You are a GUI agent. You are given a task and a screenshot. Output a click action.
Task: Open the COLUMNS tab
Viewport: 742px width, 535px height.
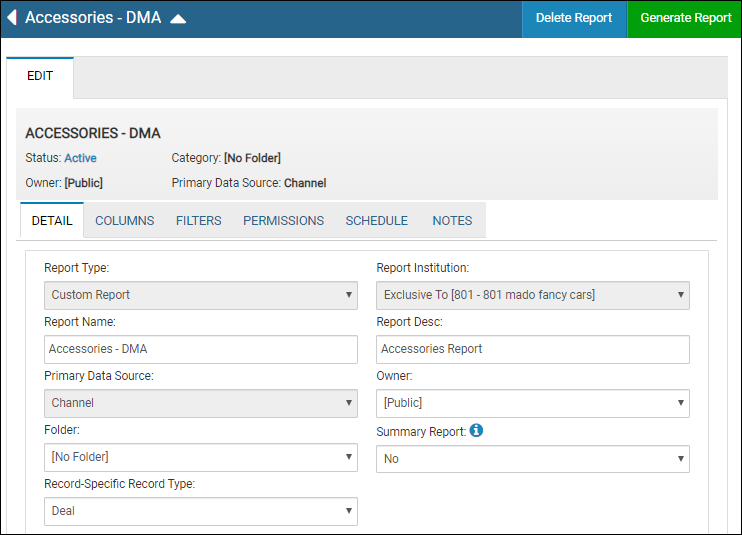pyautogui.click(x=124, y=221)
